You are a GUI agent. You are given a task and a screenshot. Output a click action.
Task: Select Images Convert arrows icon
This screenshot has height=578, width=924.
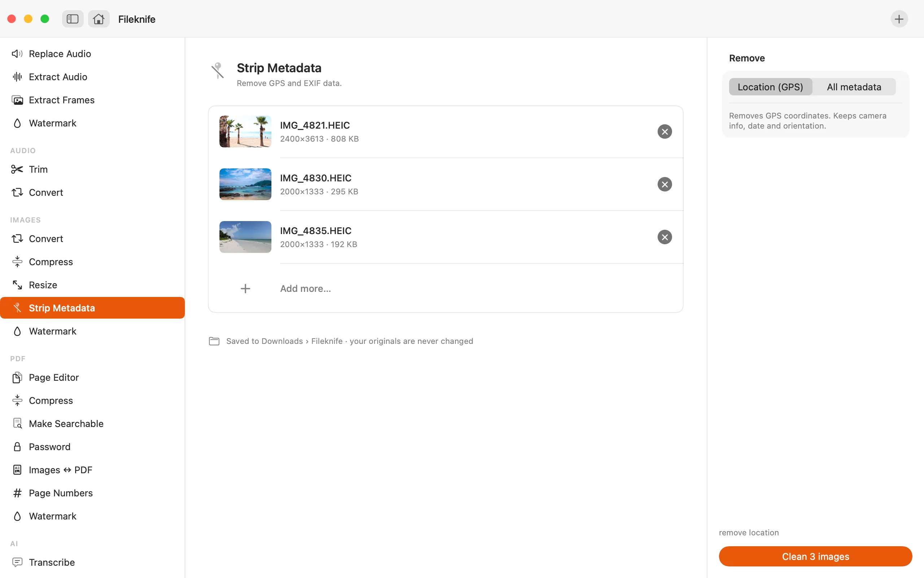[x=17, y=238]
